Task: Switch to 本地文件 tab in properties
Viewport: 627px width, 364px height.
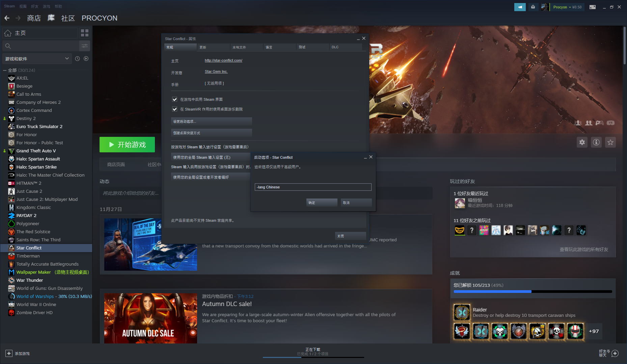Action: pos(246,47)
